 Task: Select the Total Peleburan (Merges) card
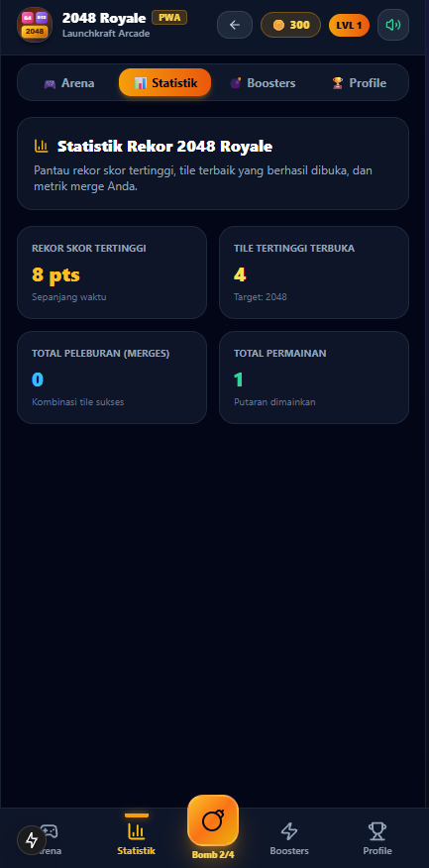112,378
